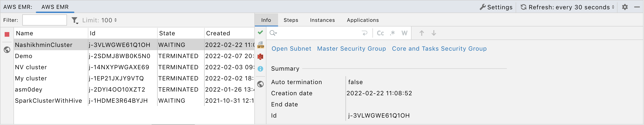Click the Master Security Group link
Viewport: 644px width, 125px height.
pyautogui.click(x=351, y=49)
